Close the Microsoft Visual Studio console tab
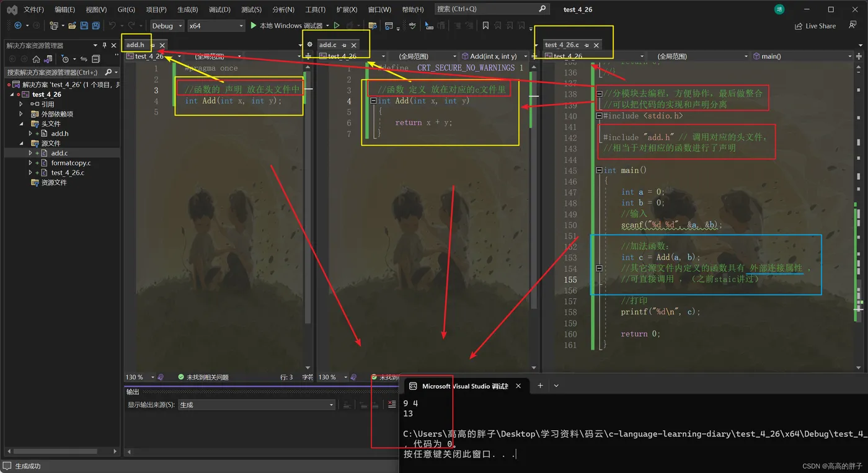 click(518, 386)
